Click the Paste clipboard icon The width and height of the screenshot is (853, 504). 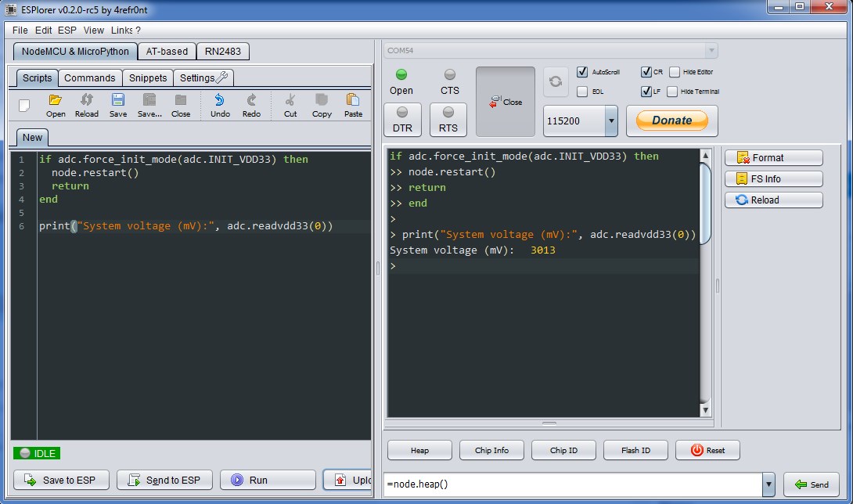coord(353,100)
